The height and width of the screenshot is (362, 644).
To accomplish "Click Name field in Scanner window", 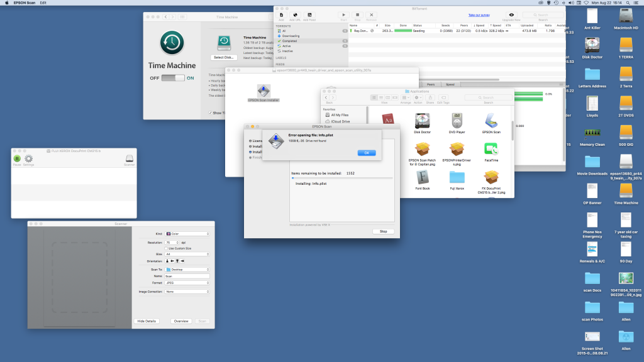I will [x=187, y=277].
